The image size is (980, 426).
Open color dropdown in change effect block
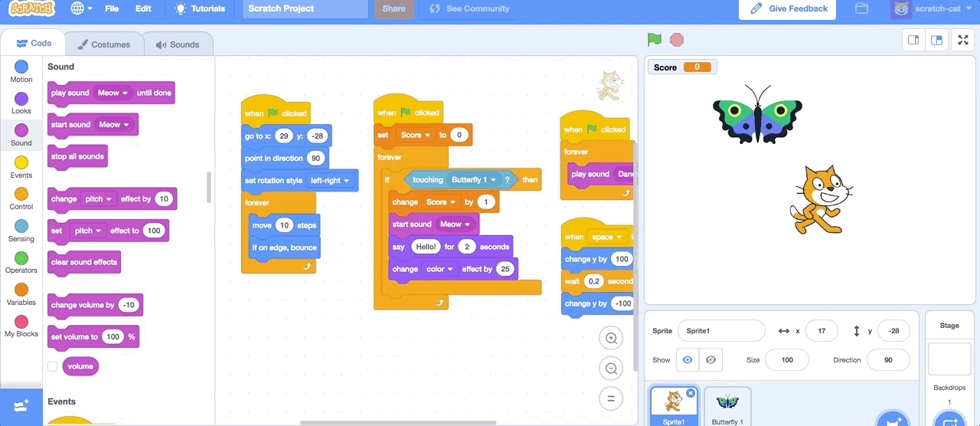pyautogui.click(x=439, y=269)
